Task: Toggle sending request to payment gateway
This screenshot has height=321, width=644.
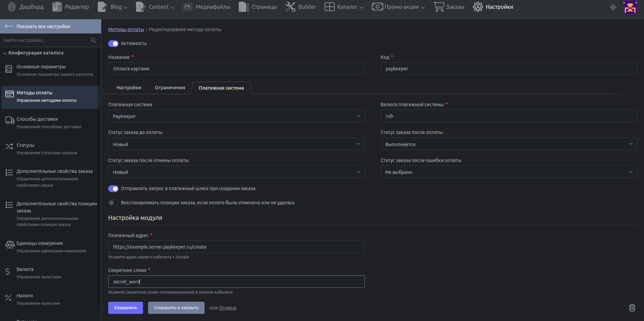Action: [113, 189]
